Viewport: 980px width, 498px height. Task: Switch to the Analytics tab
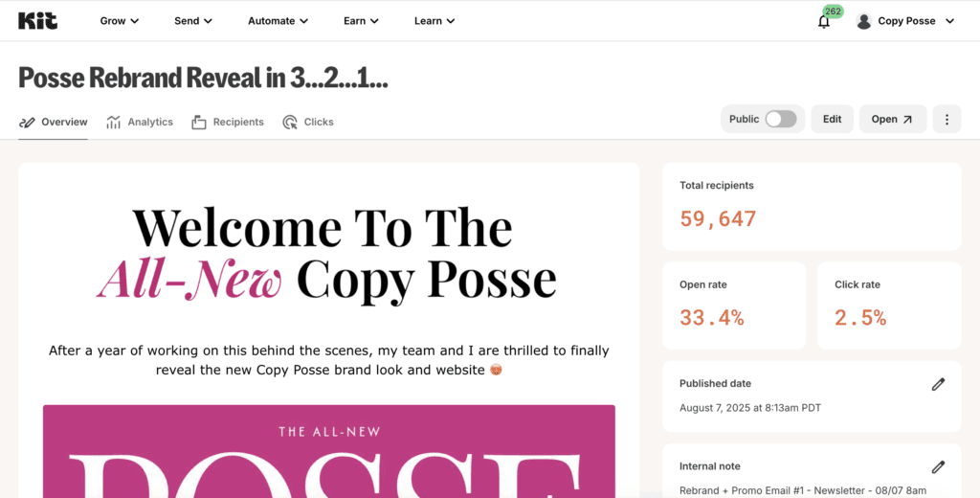[x=140, y=122]
